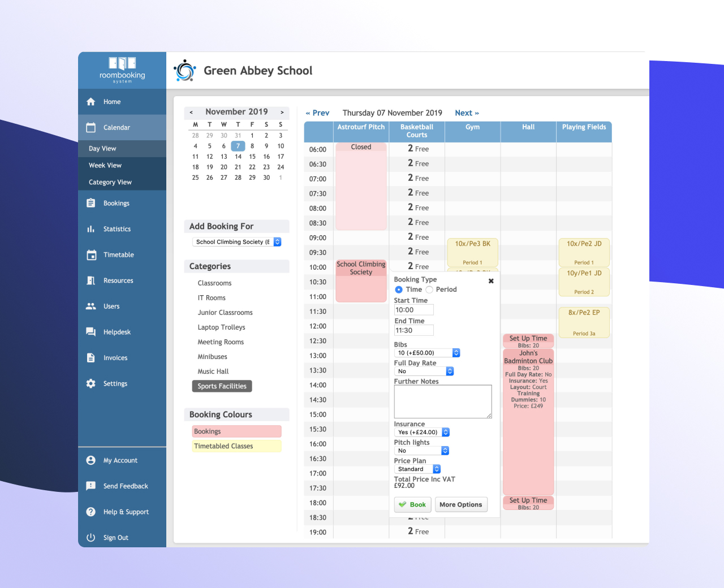Click the Invoices document icon
This screenshot has height=588, width=724.
click(90, 358)
